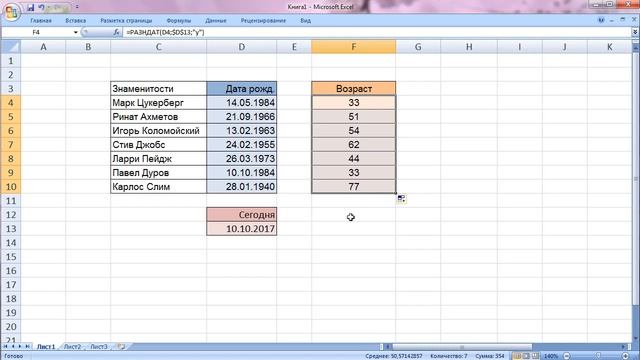
Task: Click date cell 21.09.1966
Action: [242, 117]
